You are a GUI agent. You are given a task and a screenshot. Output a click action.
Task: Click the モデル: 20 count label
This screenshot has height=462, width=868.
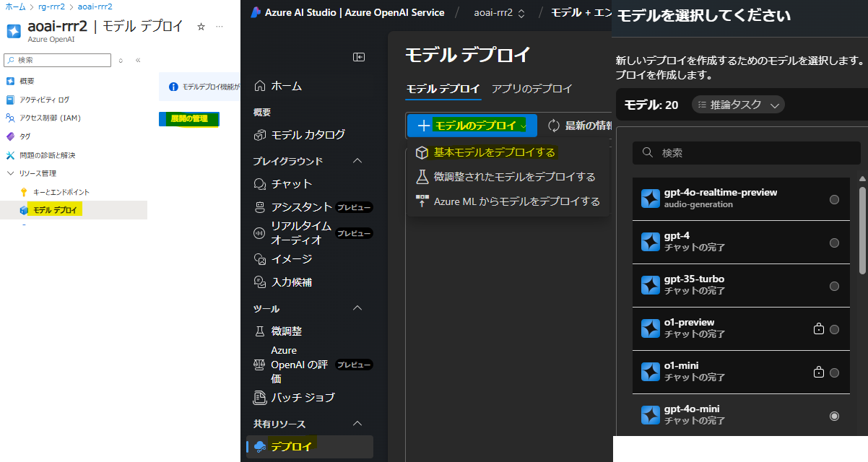[x=651, y=105]
